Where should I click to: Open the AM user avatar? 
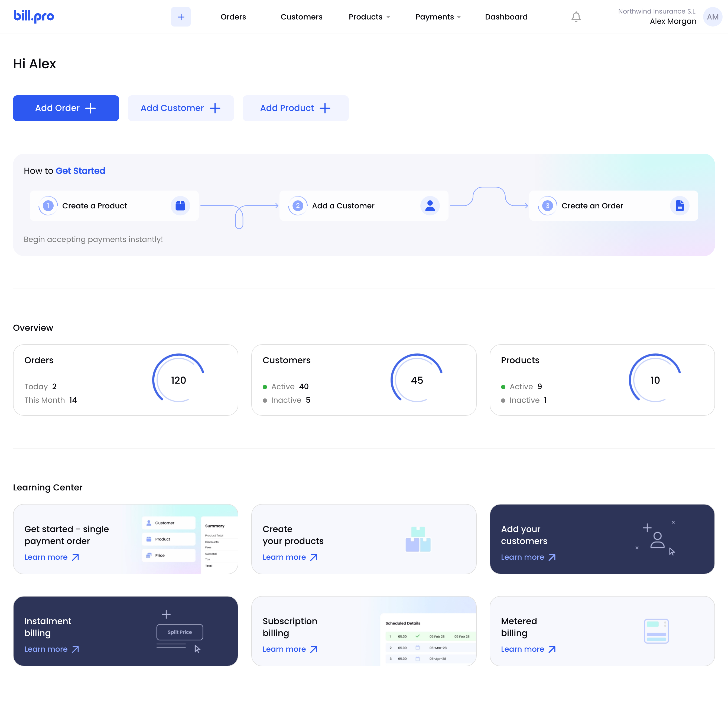712,17
